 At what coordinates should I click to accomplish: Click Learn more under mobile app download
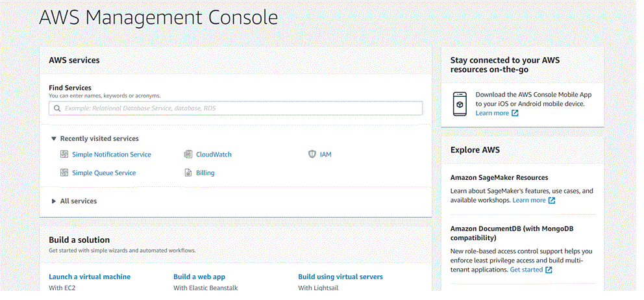click(492, 113)
